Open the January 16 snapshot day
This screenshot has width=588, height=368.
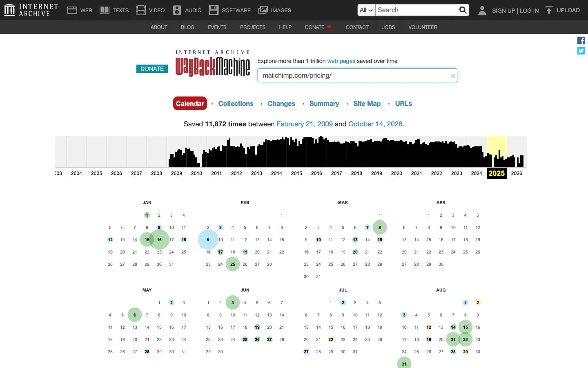click(x=159, y=240)
